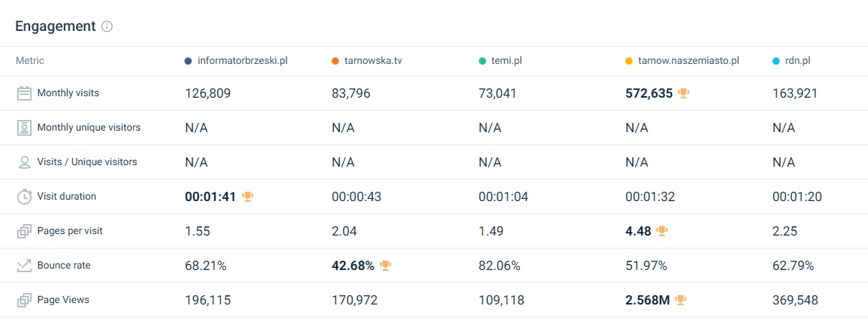Viewport: 868px width, 321px height.
Task: Click the trophy beside 00:01:41 duration
Action: (x=248, y=196)
